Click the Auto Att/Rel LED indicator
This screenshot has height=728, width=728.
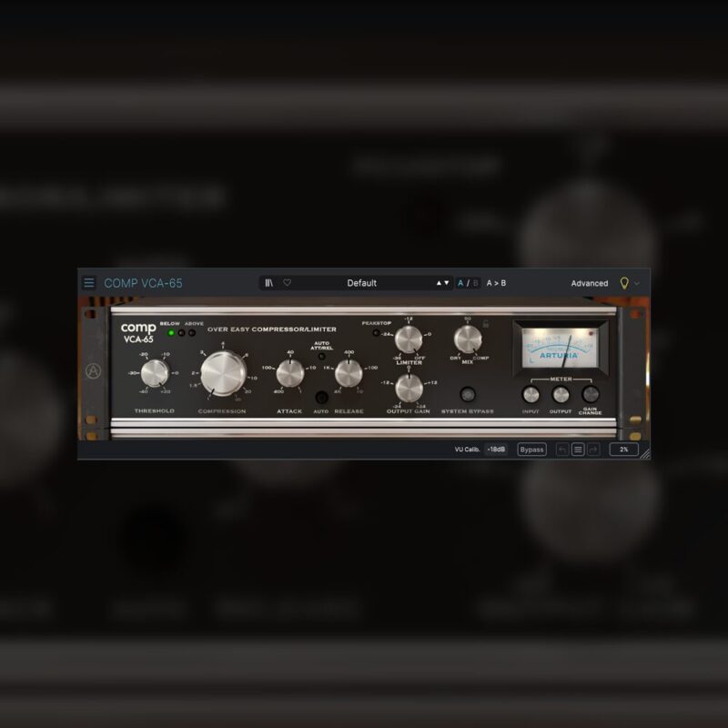click(x=321, y=357)
